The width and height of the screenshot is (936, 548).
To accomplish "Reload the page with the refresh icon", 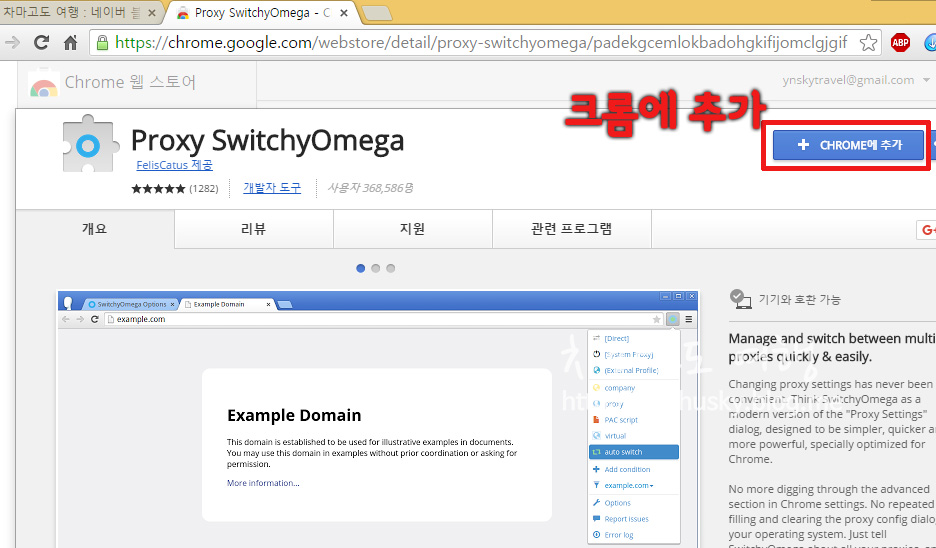I will coord(41,42).
